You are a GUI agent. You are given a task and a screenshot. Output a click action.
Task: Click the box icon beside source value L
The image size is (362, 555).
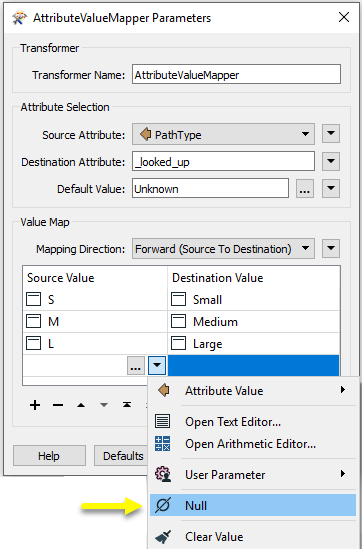[x=34, y=343]
